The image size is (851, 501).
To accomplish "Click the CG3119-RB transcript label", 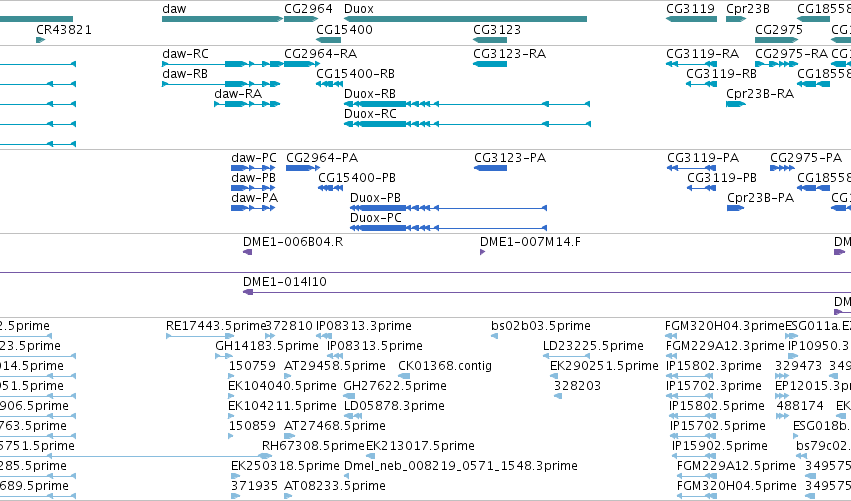I will tap(721, 74).
